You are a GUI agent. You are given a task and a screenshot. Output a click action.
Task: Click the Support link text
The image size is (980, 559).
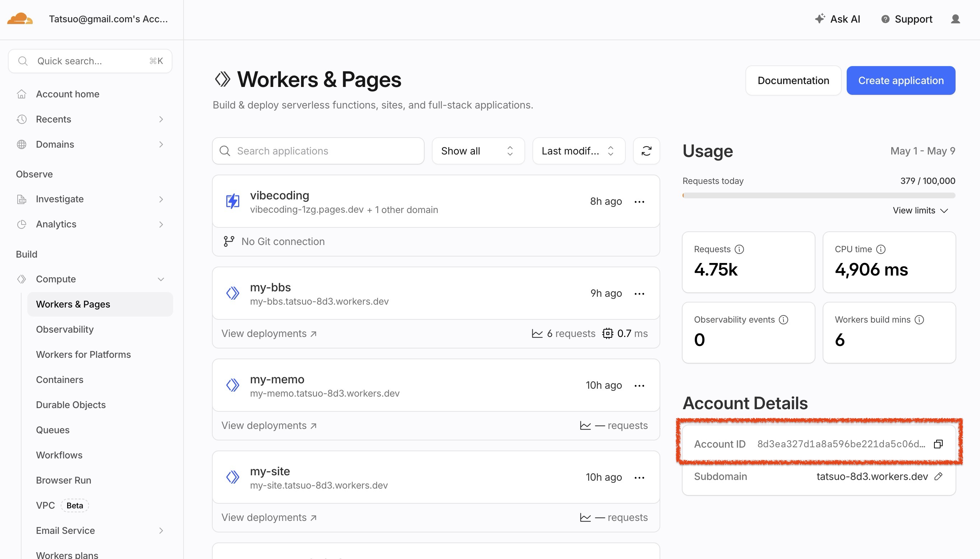point(913,19)
